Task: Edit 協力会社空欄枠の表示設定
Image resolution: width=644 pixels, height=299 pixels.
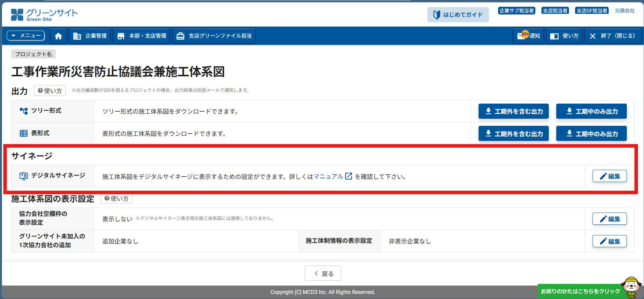Action: 609,219
